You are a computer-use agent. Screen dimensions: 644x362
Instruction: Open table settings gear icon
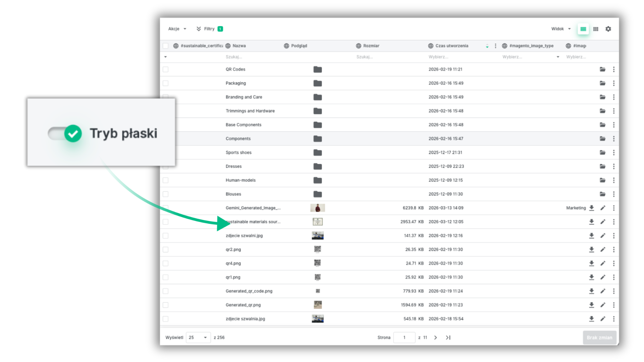pos(608,29)
